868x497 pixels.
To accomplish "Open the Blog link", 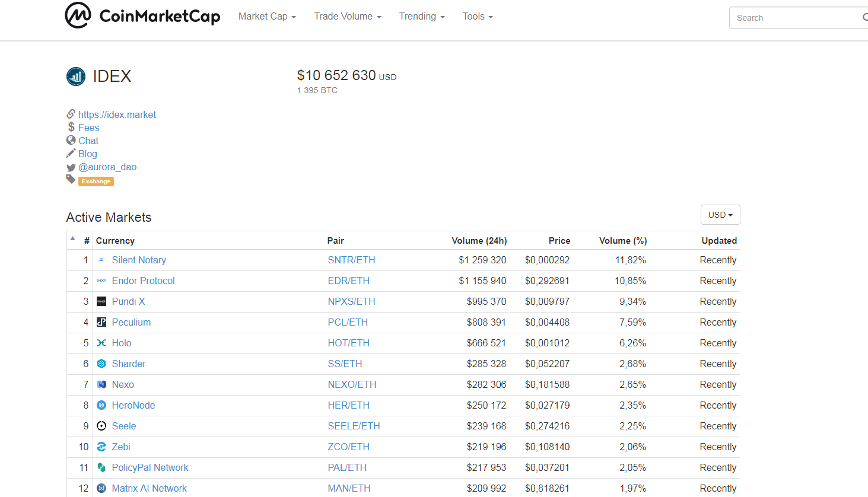I will pyautogui.click(x=88, y=154).
